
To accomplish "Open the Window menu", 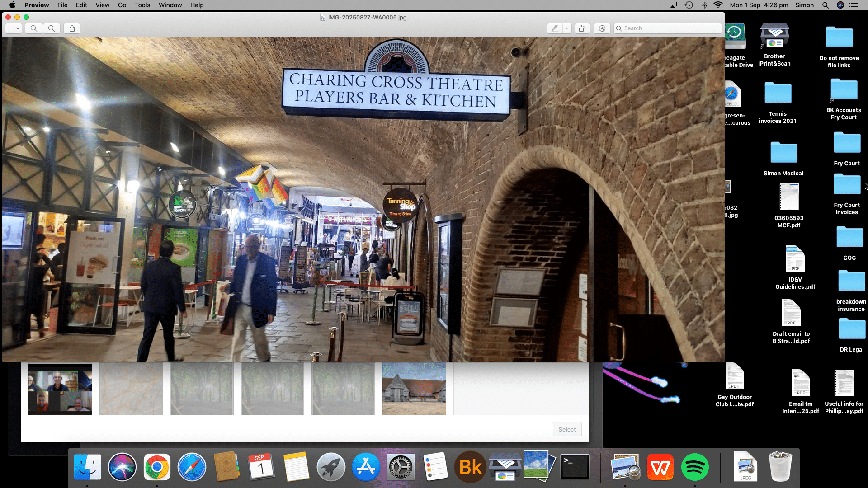I will 170,5.
